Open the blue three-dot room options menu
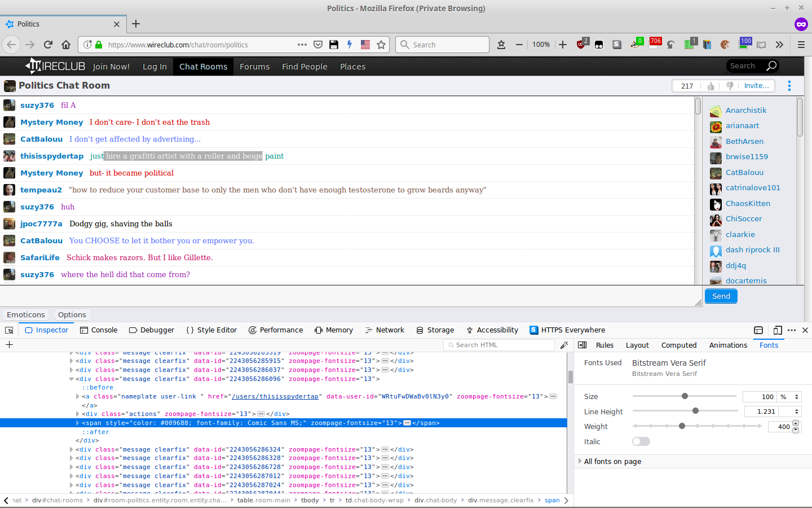Image resolution: width=812 pixels, height=508 pixels. [789, 86]
